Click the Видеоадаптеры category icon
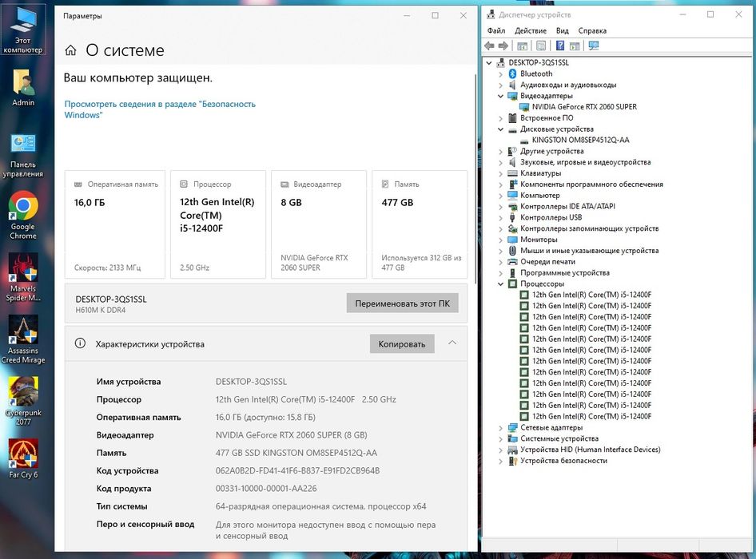 [x=512, y=96]
